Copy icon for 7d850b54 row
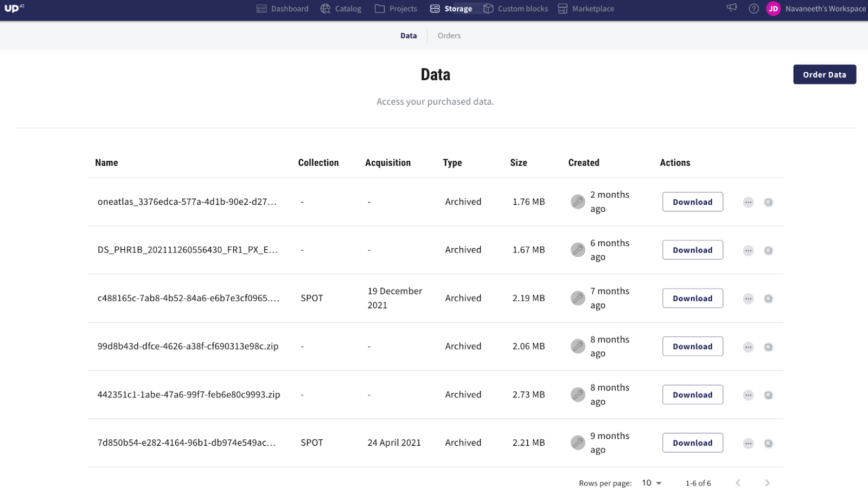 (x=768, y=443)
